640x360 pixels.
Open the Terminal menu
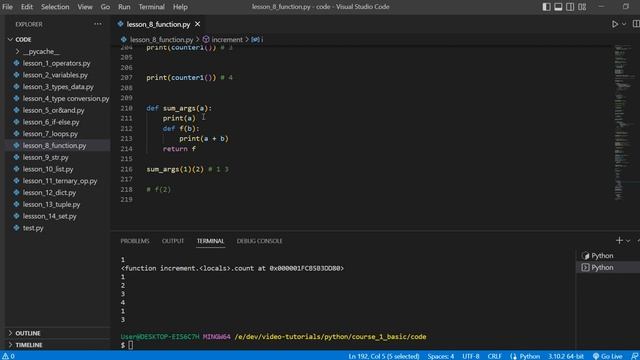[151, 7]
